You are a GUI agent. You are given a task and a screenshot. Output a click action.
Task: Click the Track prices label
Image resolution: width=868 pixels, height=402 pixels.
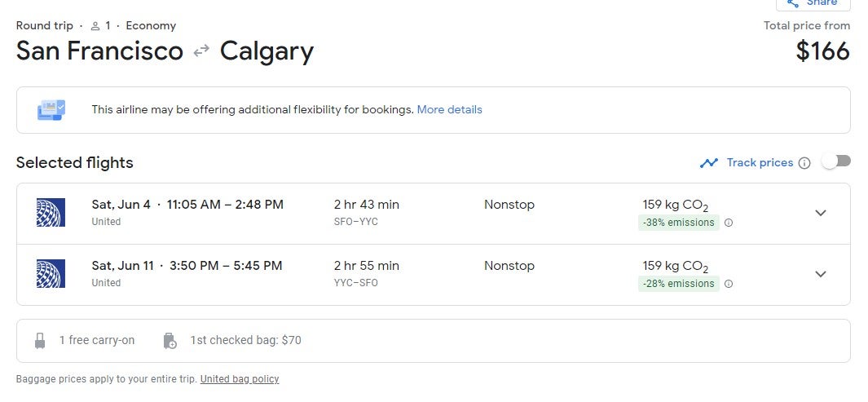pos(760,163)
